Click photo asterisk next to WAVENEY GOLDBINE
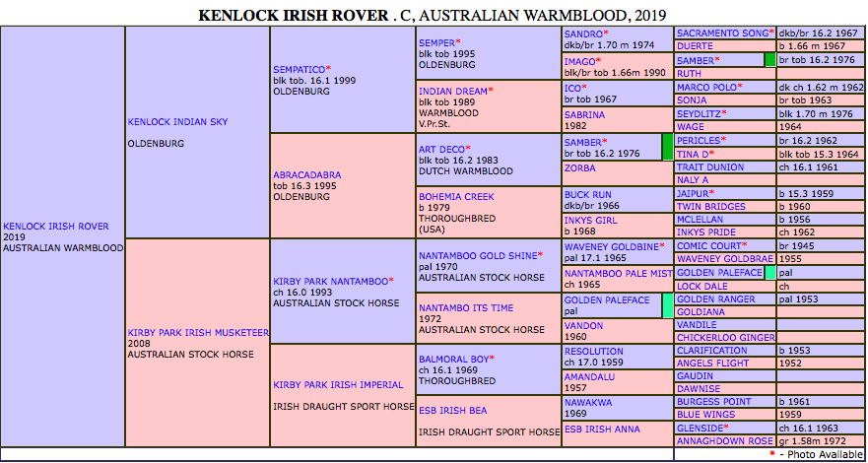This screenshot has width=868, height=463. [662, 245]
